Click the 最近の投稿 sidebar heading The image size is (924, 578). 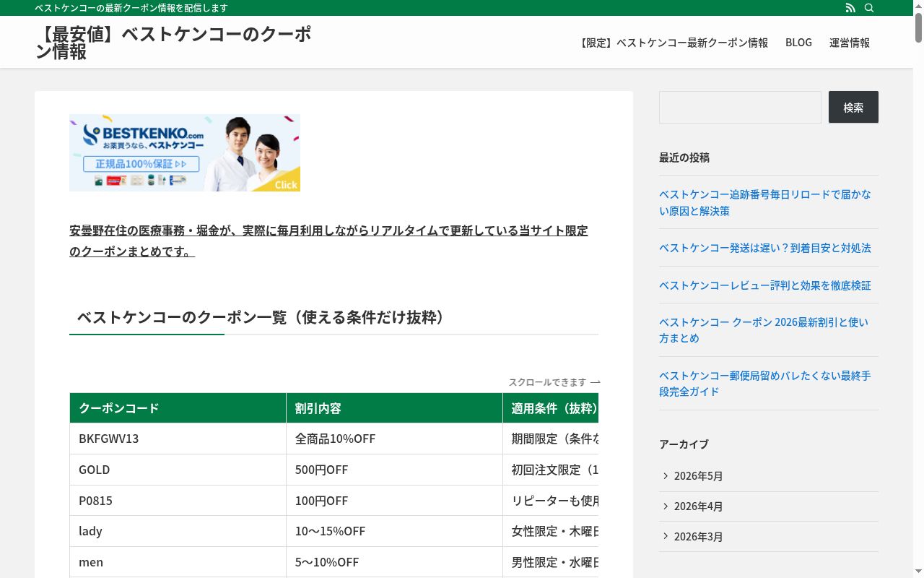[684, 158]
